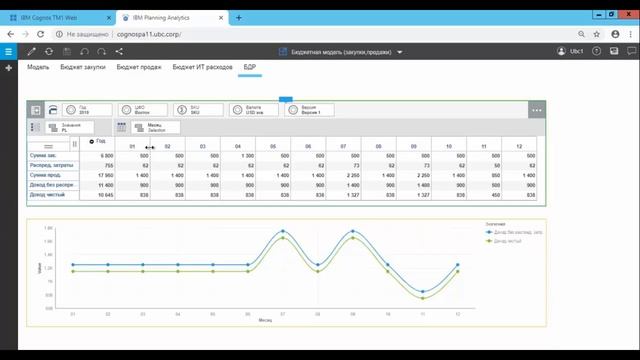Open the three-dots exploration menu
The width and height of the screenshot is (640, 360).
(x=537, y=110)
